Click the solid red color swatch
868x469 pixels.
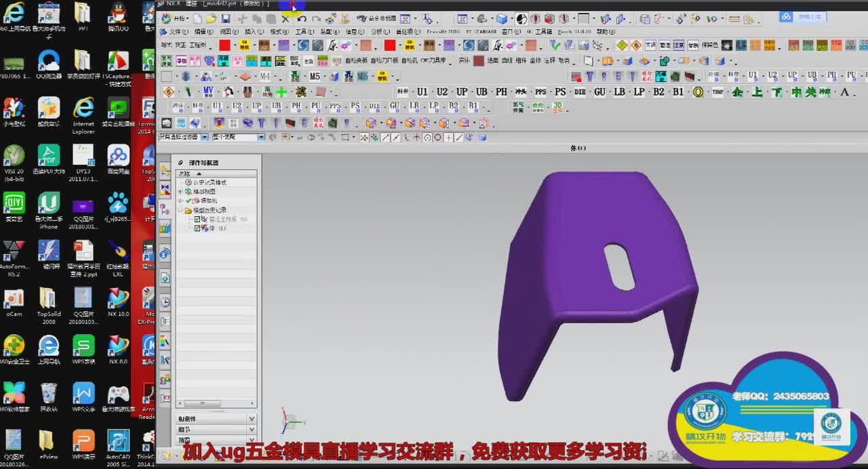[224, 45]
